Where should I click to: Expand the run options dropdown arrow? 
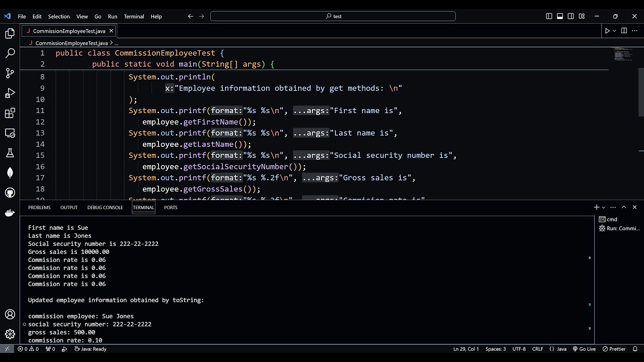tap(614, 31)
